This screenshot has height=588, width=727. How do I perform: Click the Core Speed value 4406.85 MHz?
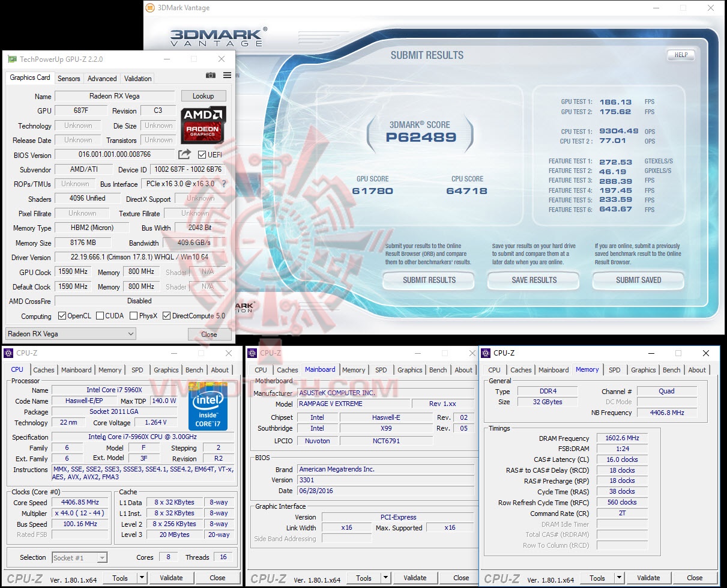click(81, 503)
